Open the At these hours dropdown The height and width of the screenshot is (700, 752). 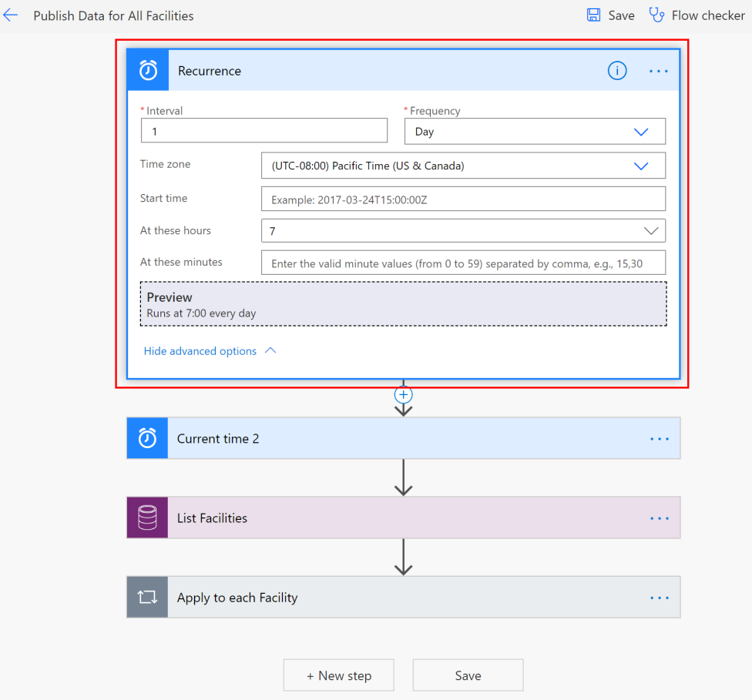[463, 230]
